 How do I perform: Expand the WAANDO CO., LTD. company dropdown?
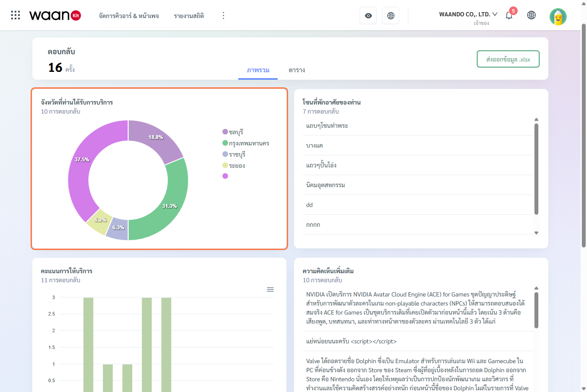tap(468, 14)
